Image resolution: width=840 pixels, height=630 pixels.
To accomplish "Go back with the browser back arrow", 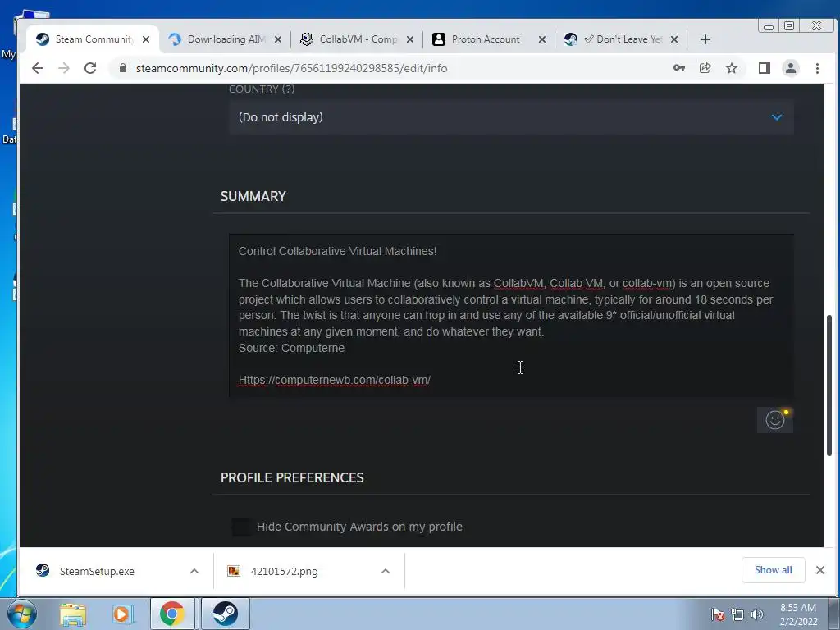I will pyautogui.click(x=38, y=68).
